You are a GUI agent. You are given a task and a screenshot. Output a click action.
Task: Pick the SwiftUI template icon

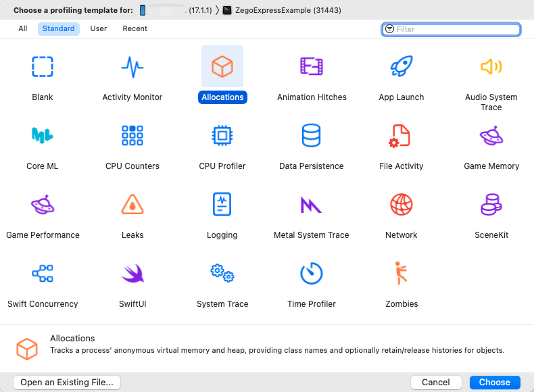click(132, 274)
